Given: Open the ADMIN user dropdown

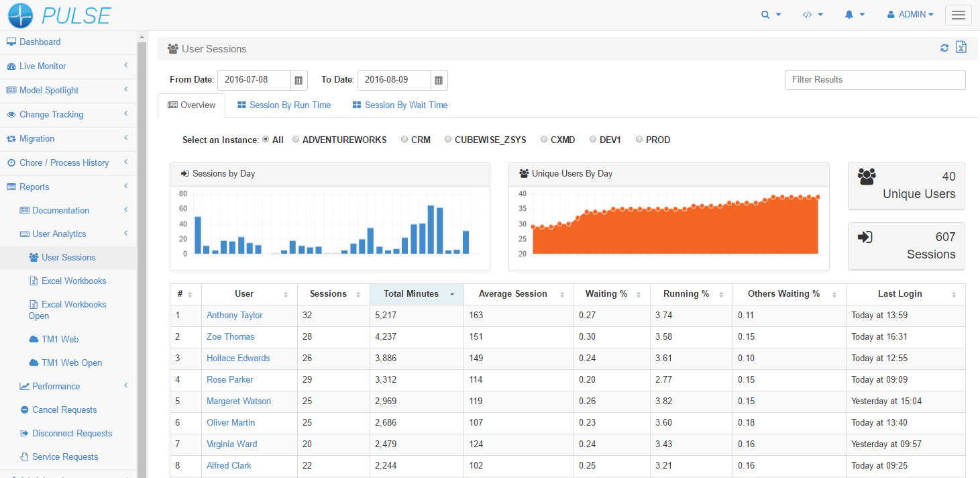Looking at the screenshot, I should pyautogui.click(x=910, y=13).
